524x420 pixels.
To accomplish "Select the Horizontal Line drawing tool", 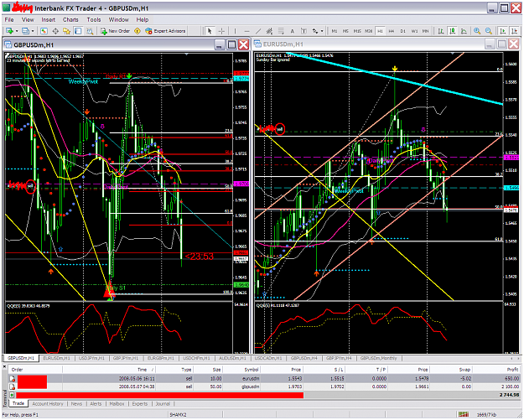I will [246, 31].
